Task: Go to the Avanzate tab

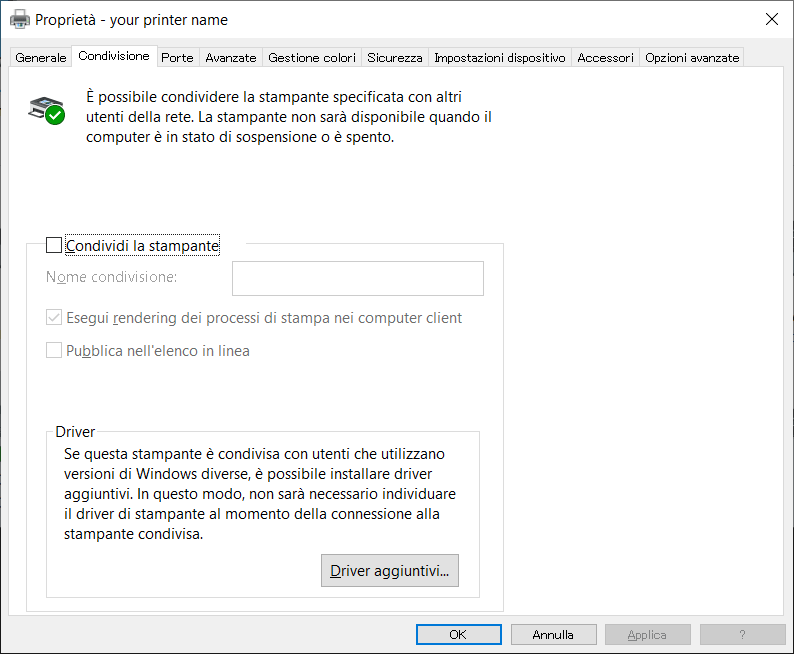Action: tap(231, 58)
